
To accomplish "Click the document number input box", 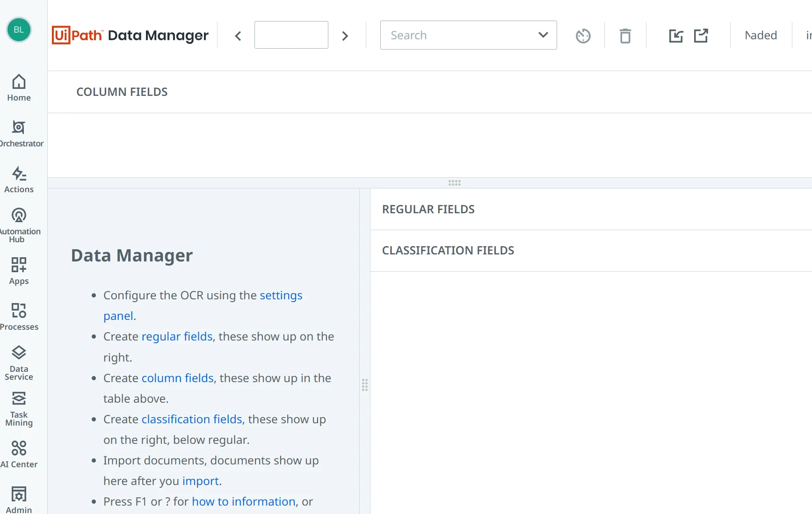I will pyautogui.click(x=291, y=35).
